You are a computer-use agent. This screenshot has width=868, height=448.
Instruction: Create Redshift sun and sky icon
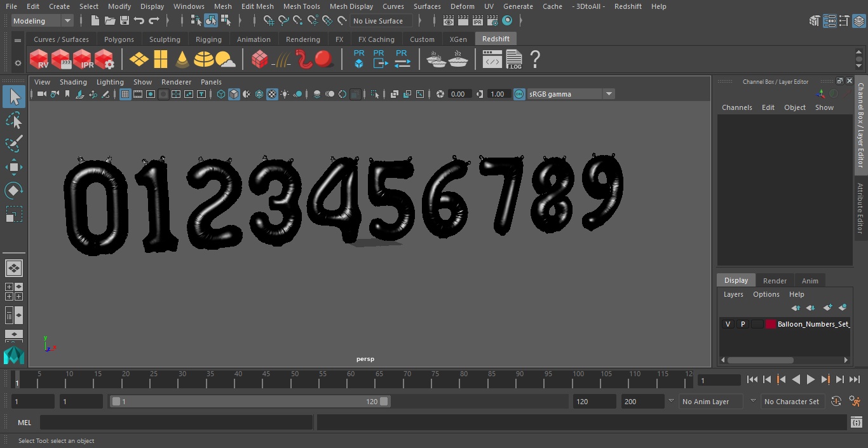[x=225, y=60]
